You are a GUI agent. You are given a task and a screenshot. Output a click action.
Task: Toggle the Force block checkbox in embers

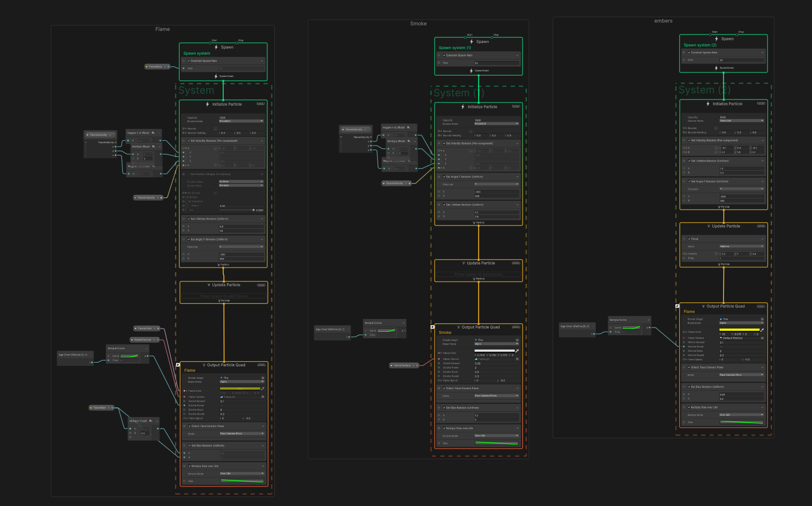point(689,239)
